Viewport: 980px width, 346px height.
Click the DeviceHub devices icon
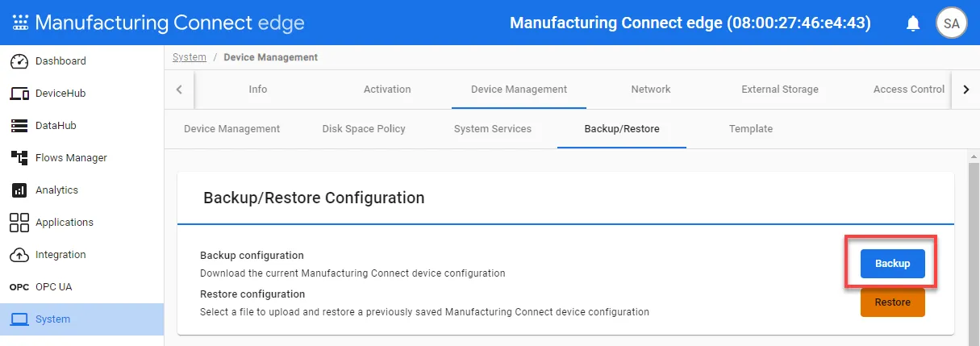20,94
